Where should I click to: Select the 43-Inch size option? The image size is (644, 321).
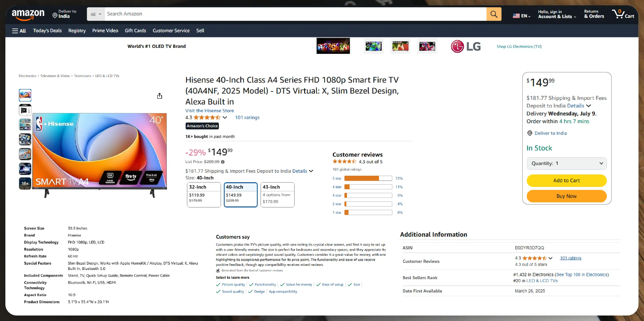point(277,195)
